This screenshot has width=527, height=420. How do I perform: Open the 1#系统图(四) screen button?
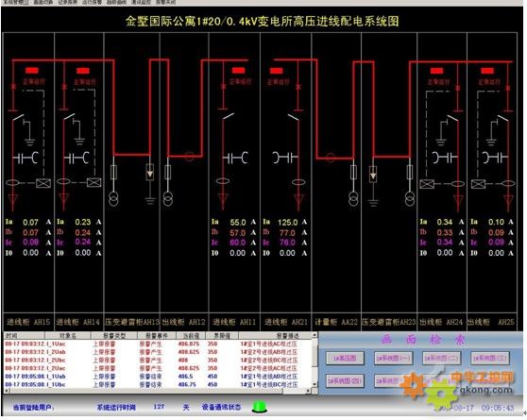[345, 381]
